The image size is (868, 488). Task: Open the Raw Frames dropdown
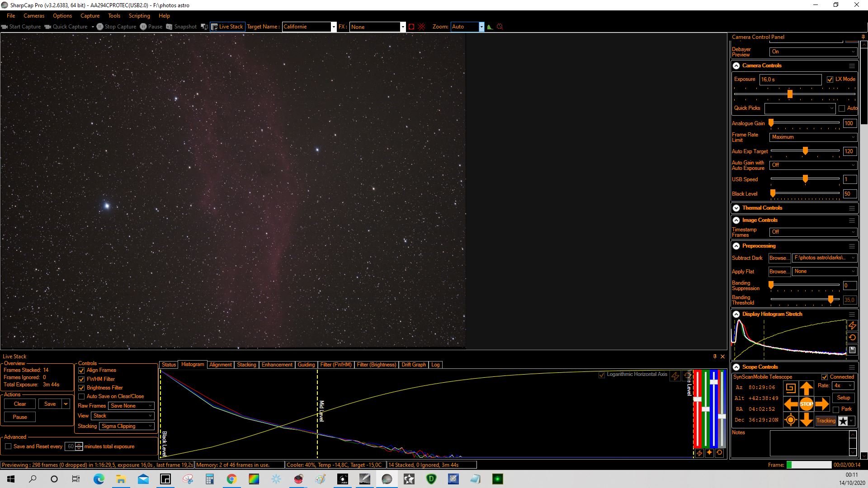coord(131,406)
